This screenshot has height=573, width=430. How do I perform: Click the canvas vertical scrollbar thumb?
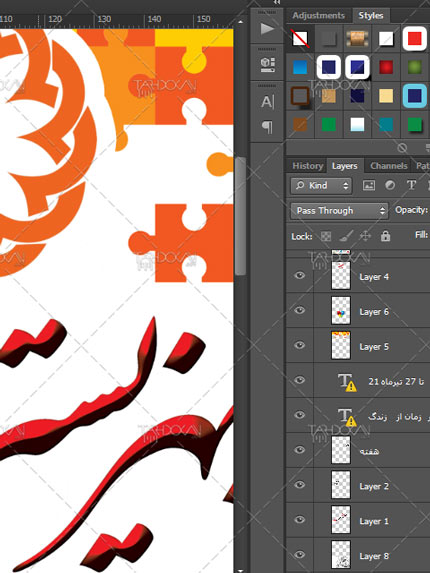coord(240,216)
